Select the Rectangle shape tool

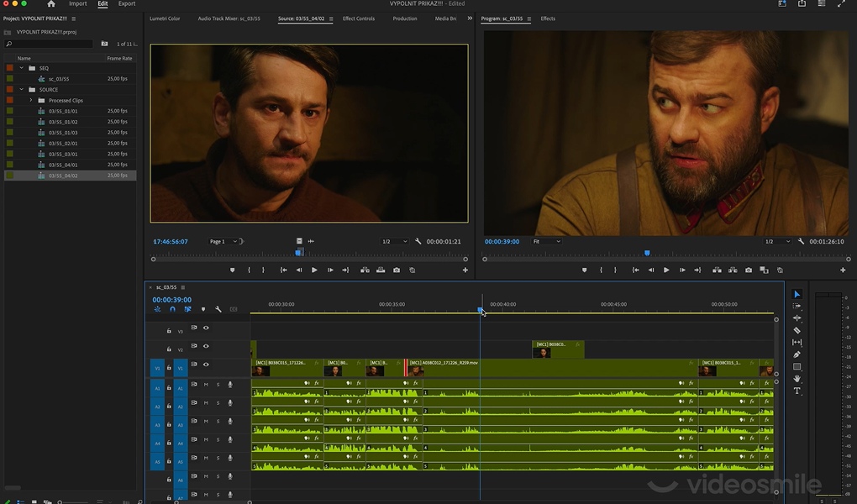(797, 366)
